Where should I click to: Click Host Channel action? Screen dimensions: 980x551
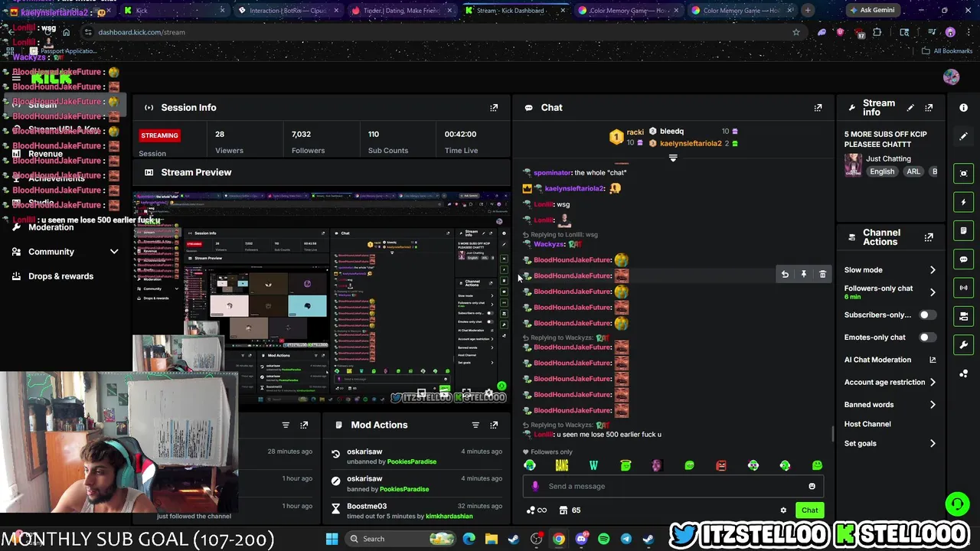pos(867,424)
